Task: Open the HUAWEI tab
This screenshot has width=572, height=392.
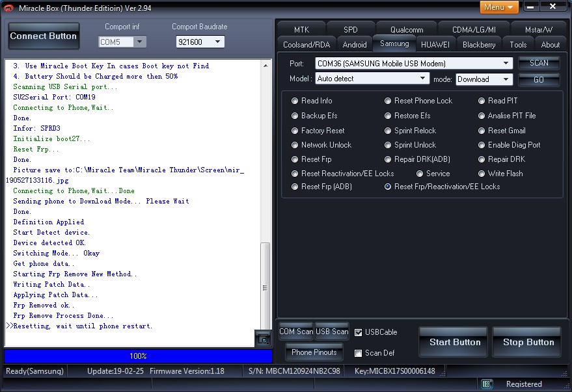Action: click(x=435, y=44)
